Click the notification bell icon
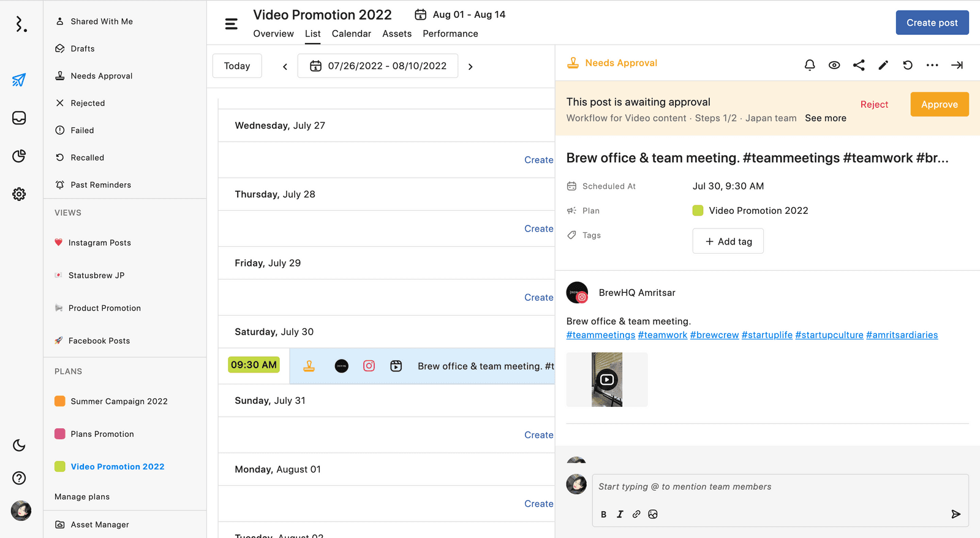This screenshot has height=538, width=980. (x=810, y=65)
